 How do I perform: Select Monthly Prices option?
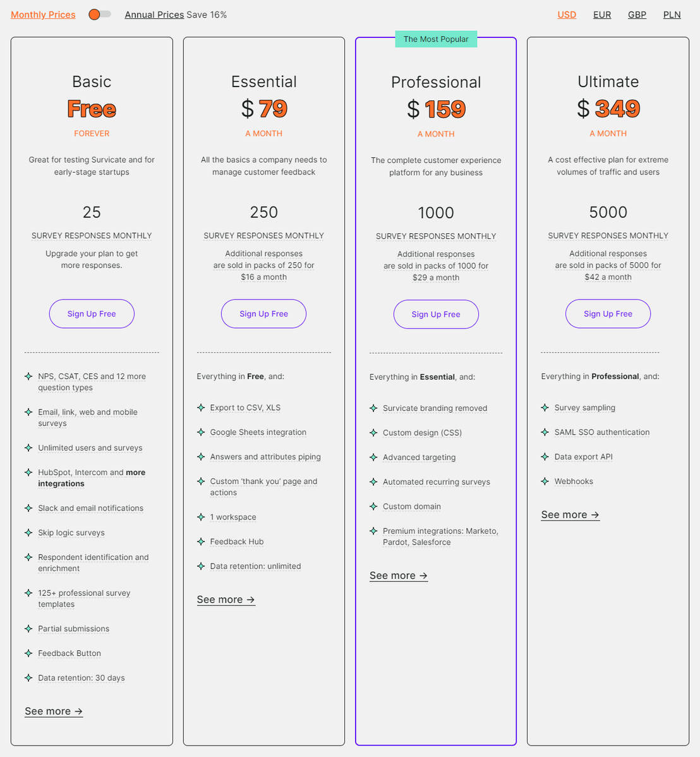(x=43, y=15)
